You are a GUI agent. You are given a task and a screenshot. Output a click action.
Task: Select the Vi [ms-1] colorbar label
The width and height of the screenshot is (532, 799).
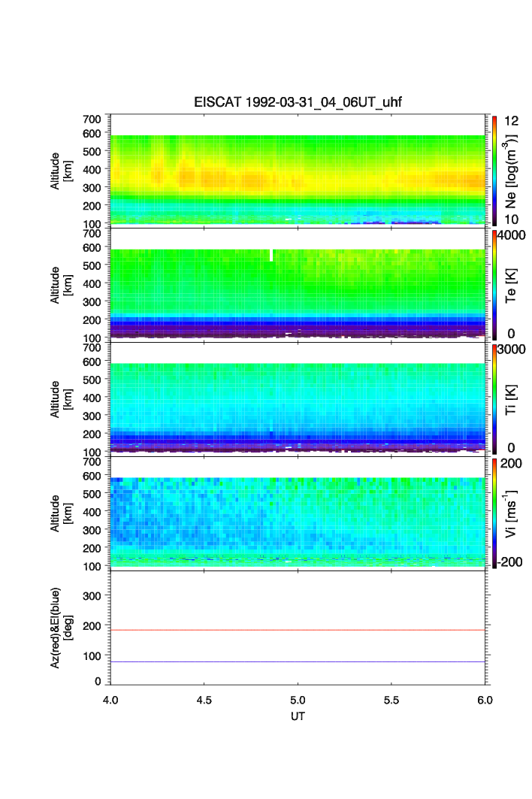click(x=511, y=513)
